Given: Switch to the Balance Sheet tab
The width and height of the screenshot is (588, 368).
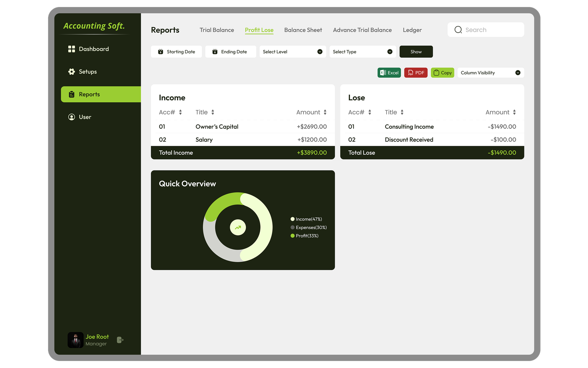Looking at the screenshot, I should (x=303, y=30).
